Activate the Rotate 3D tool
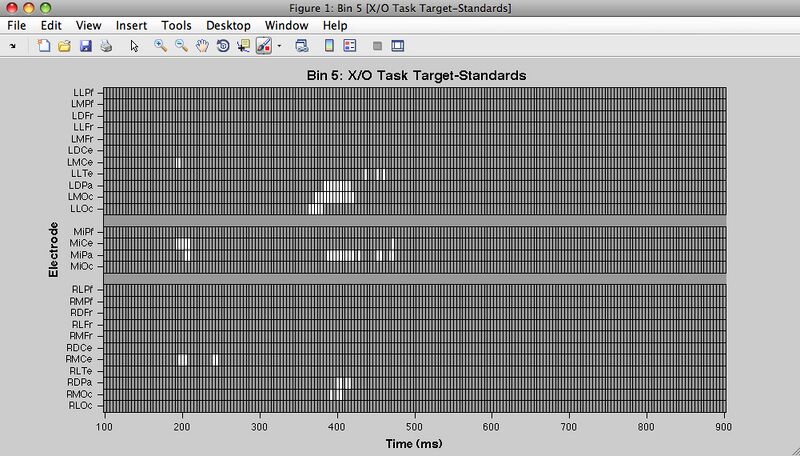 coord(223,46)
